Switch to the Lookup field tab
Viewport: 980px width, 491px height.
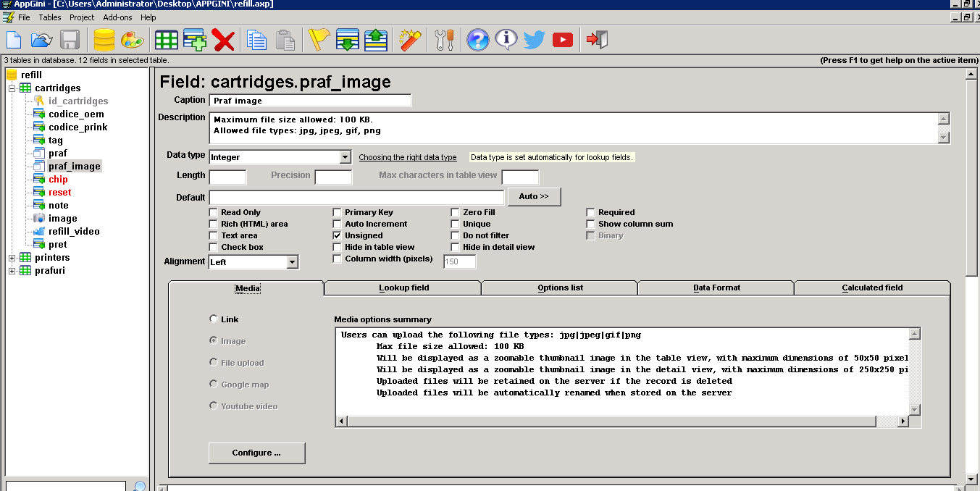[403, 288]
